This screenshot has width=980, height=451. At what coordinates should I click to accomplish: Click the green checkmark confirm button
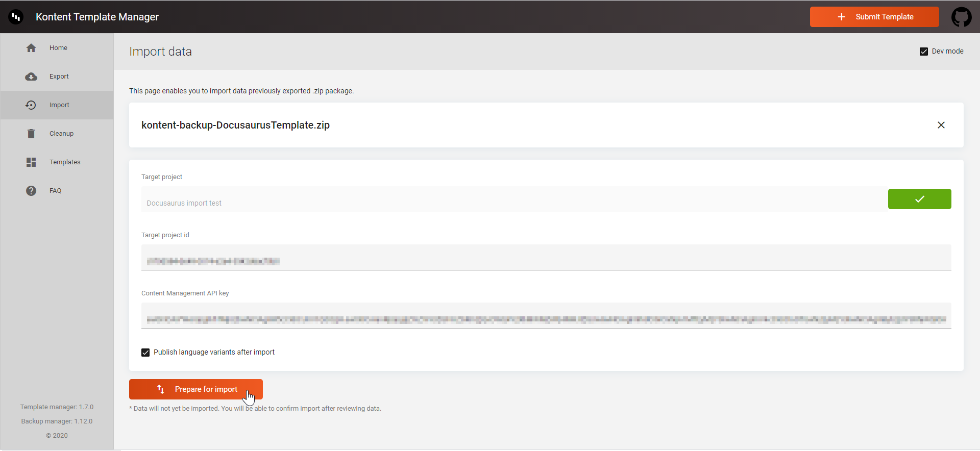click(x=919, y=199)
